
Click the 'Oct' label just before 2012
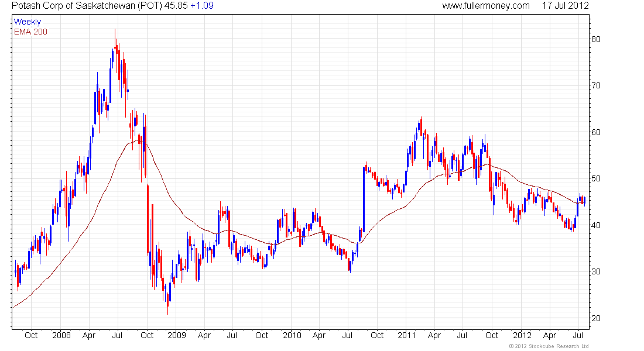coord(492,335)
